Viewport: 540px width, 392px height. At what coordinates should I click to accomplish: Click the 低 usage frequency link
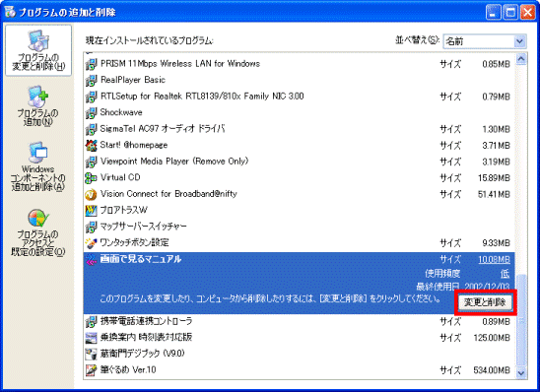505,274
